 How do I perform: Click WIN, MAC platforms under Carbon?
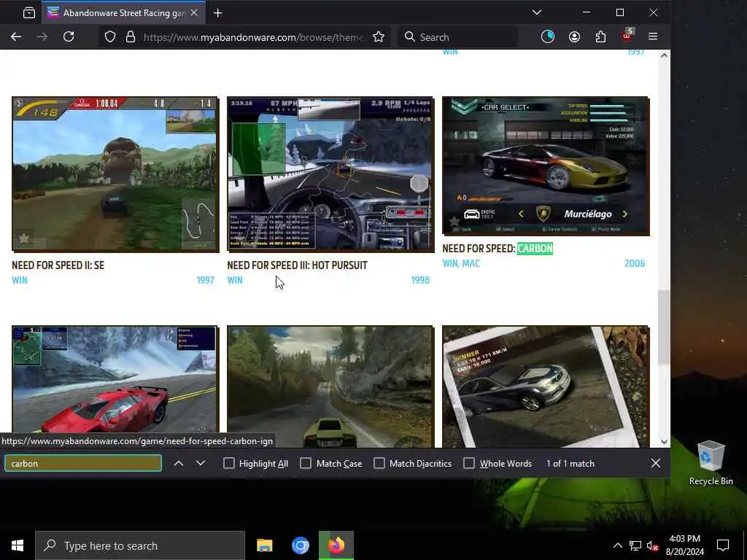coord(461,263)
